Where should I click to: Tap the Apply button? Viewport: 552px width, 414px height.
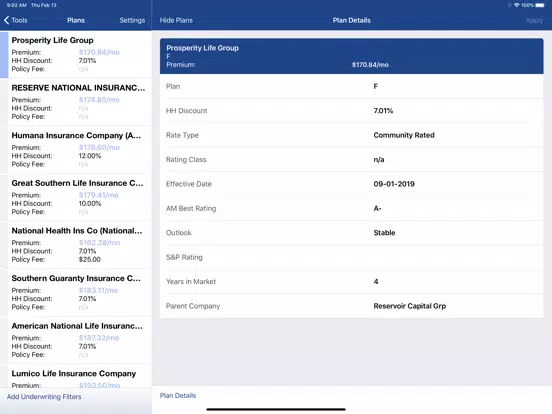(534, 20)
